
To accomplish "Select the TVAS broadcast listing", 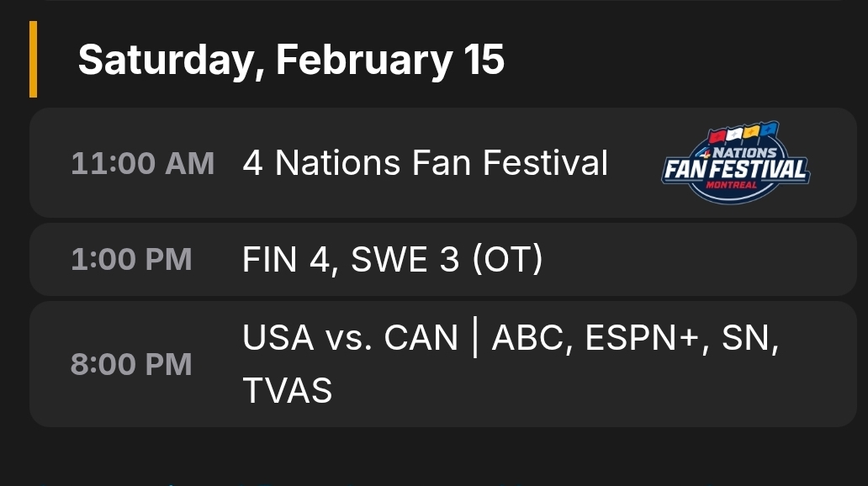I will tap(287, 390).
